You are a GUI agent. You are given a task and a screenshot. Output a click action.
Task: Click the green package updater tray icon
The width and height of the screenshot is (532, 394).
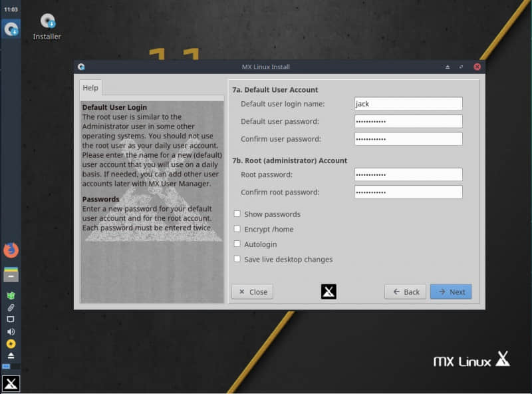tap(11, 295)
